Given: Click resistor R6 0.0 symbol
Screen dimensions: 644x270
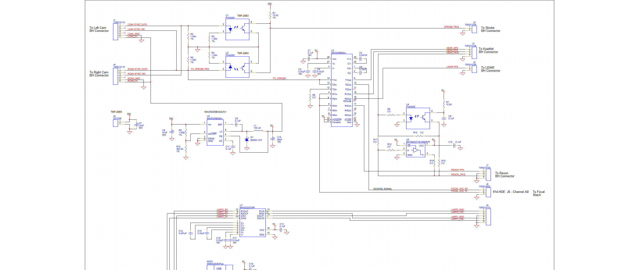Looking at the screenshot, I should pyautogui.click(x=310, y=97).
